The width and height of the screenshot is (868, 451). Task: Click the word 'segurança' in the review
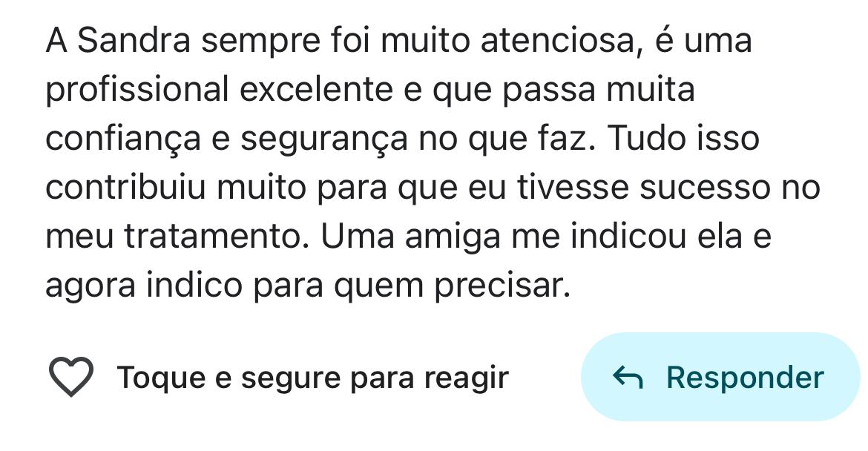coord(324,139)
